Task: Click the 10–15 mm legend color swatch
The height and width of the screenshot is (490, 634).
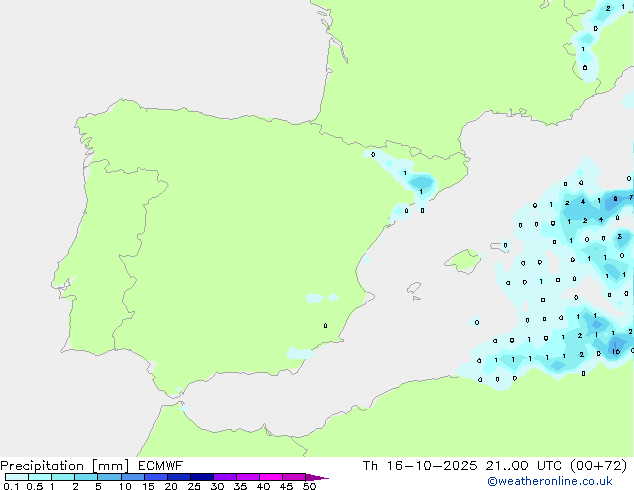Action: (132, 477)
